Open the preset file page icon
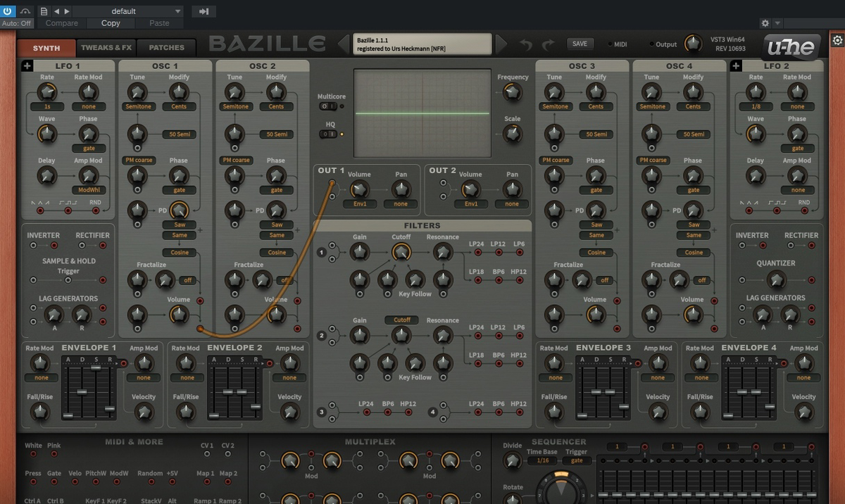Image resolution: width=845 pixels, height=504 pixels. click(44, 11)
